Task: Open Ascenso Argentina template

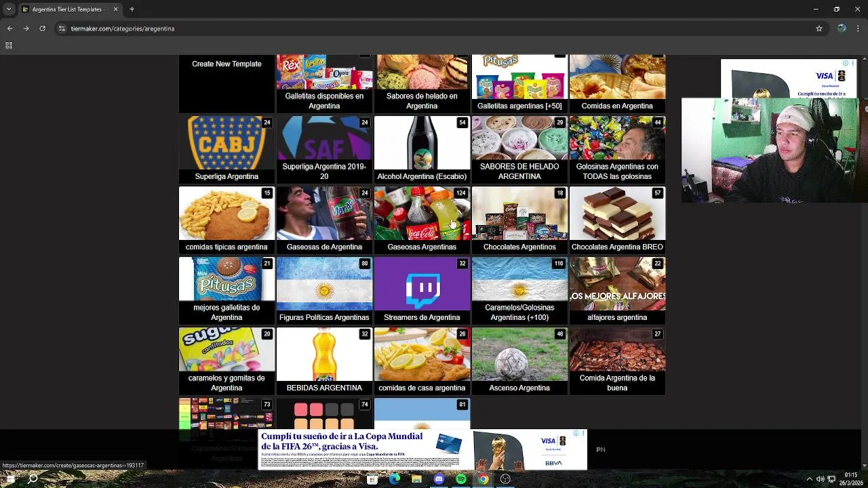Action: click(x=519, y=361)
